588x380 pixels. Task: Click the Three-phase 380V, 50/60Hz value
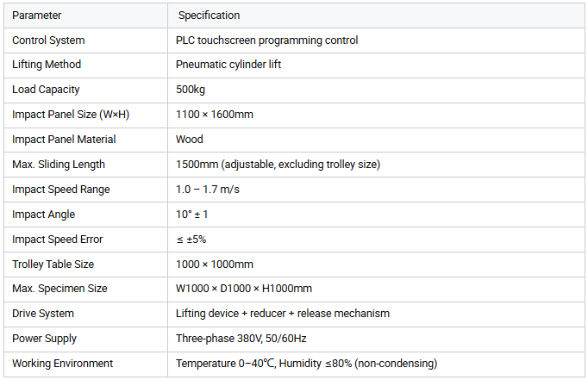coord(241,339)
